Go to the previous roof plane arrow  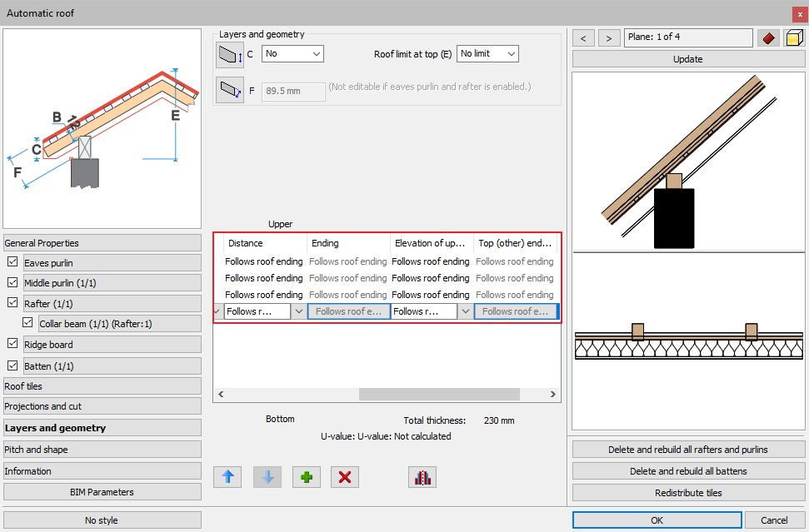[584, 38]
